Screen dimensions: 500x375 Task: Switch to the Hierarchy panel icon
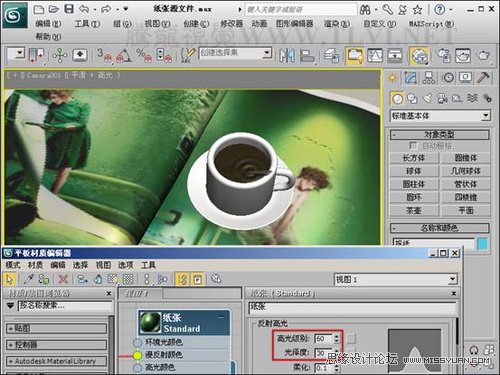click(x=429, y=78)
